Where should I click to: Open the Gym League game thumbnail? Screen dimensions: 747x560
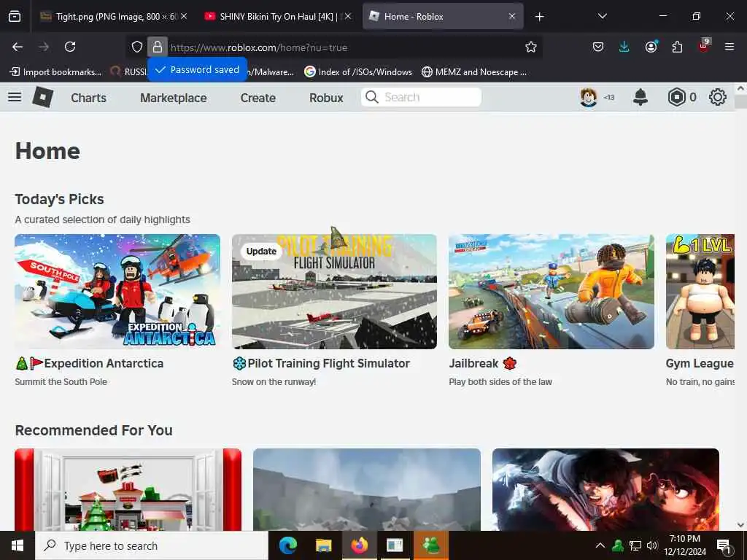pyautogui.click(x=700, y=292)
